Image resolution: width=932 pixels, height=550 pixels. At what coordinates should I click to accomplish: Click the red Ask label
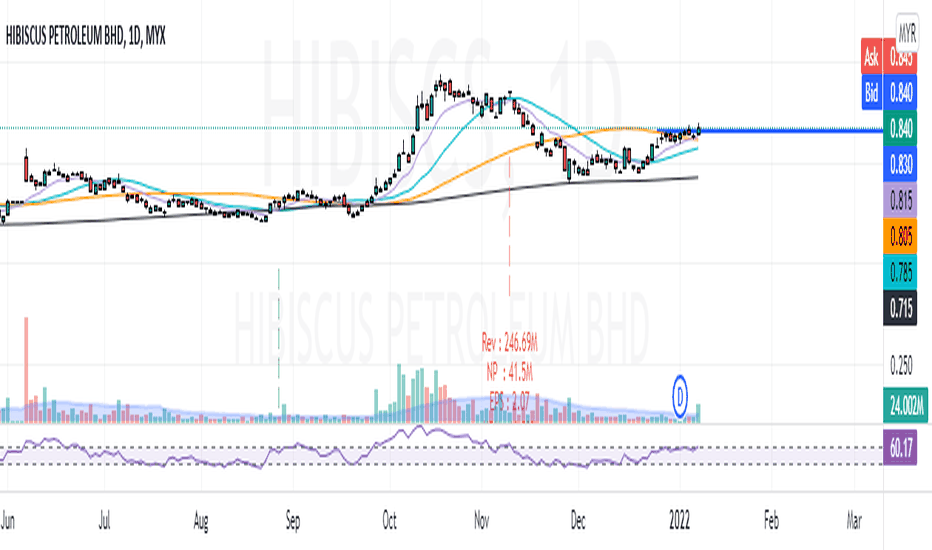point(871,58)
